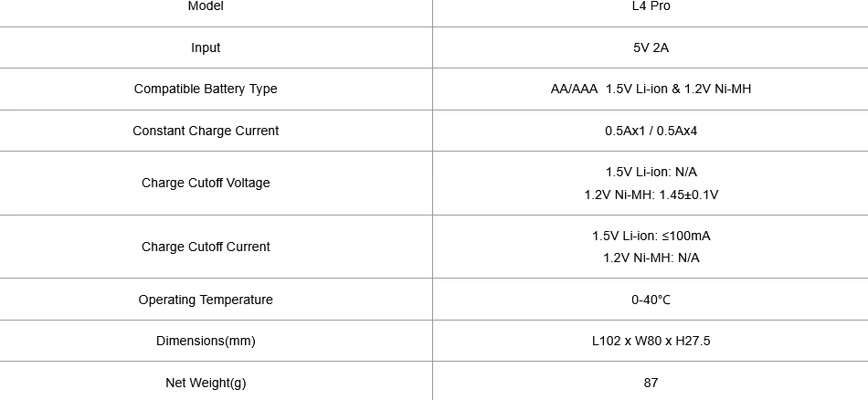The width and height of the screenshot is (868, 400).
Task: Click the Operating Temperature label
Action: click(x=206, y=300)
